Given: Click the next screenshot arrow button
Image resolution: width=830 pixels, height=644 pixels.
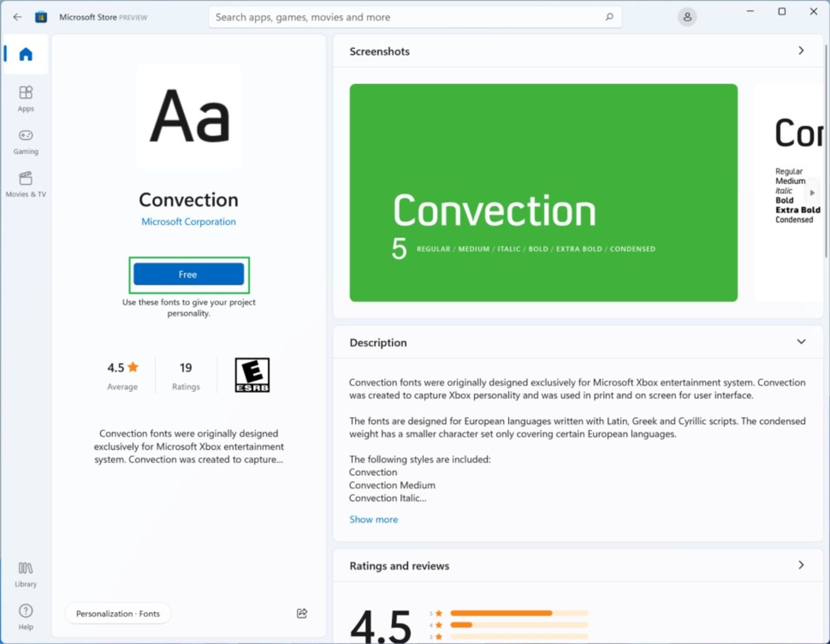Looking at the screenshot, I should click(x=812, y=193).
